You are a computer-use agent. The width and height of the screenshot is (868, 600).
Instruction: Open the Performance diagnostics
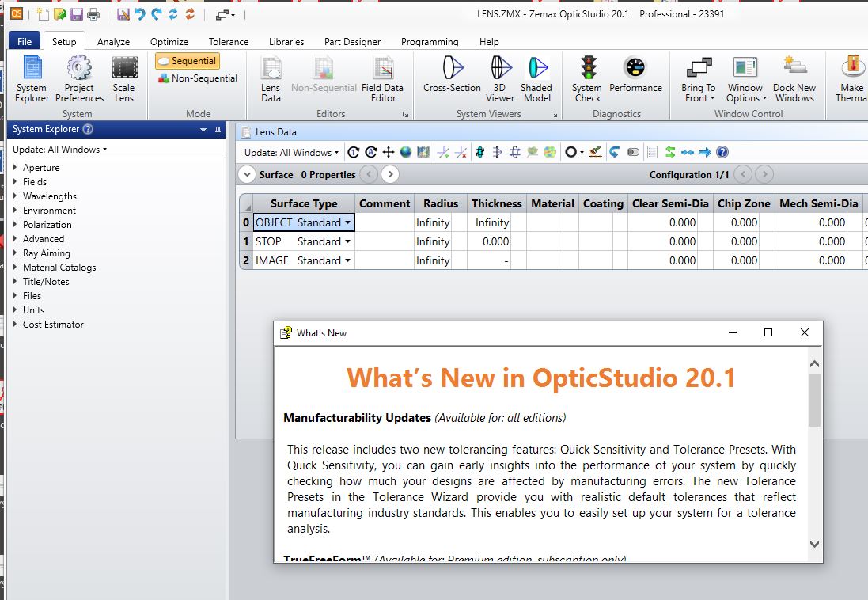[x=635, y=74]
